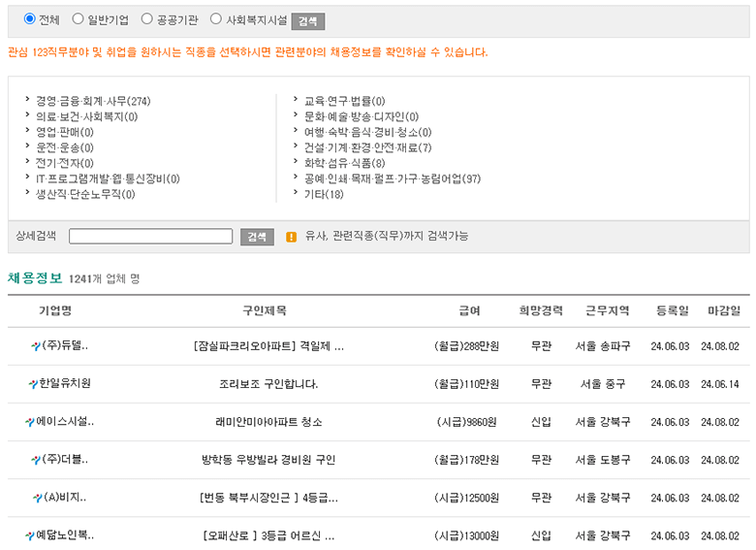Click salary (월급)288만원
This screenshot has width=756, height=550.
[x=467, y=346]
